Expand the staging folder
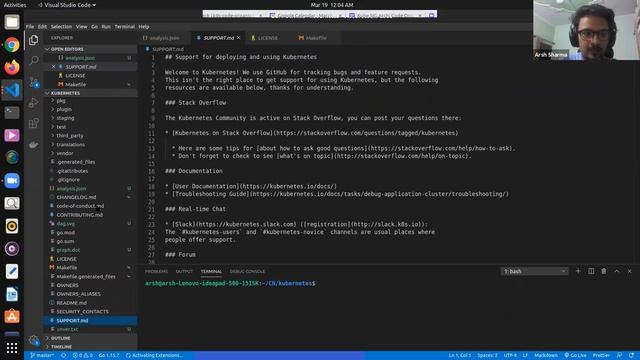 (65, 118)
